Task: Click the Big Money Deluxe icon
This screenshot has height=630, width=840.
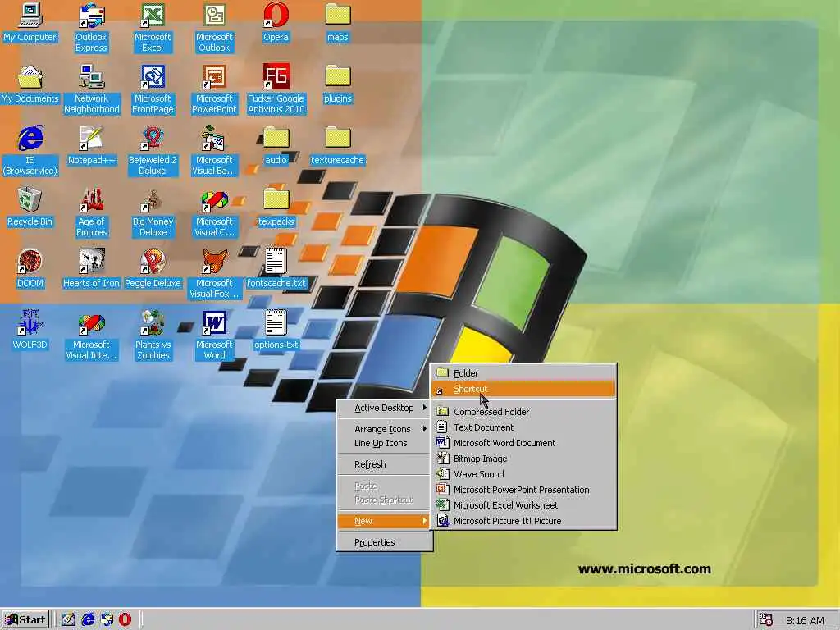Action: (153, 212)
